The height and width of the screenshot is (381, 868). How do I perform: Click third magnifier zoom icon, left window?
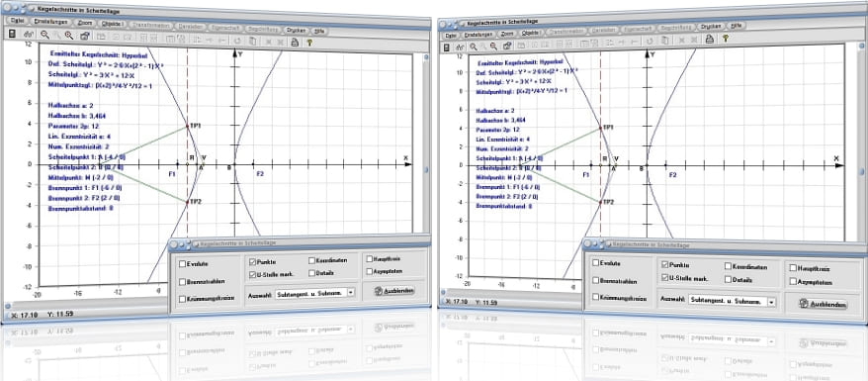pyautogui.click(x=69, y=35)
